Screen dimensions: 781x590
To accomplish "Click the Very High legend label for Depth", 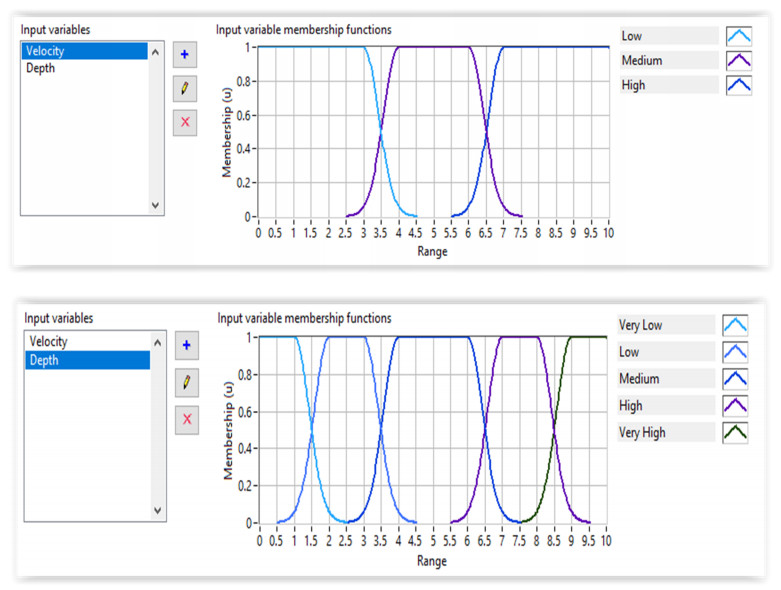I will pos(666,433).
